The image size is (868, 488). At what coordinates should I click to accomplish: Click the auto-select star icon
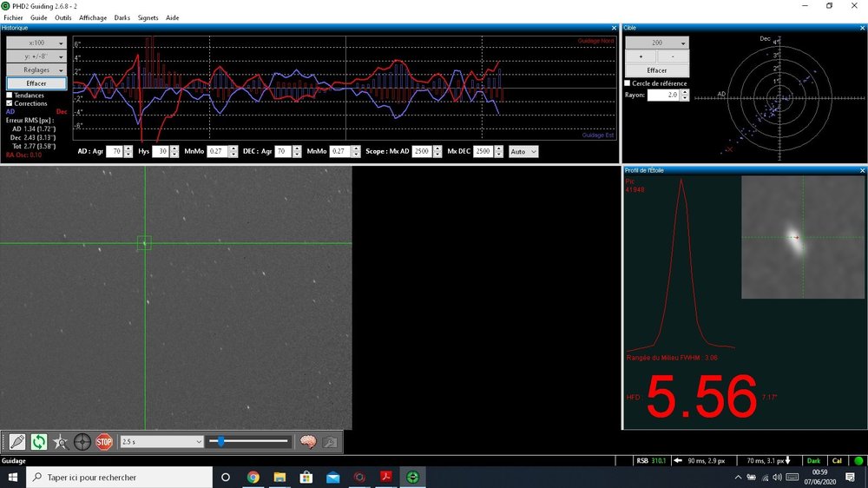61,442
